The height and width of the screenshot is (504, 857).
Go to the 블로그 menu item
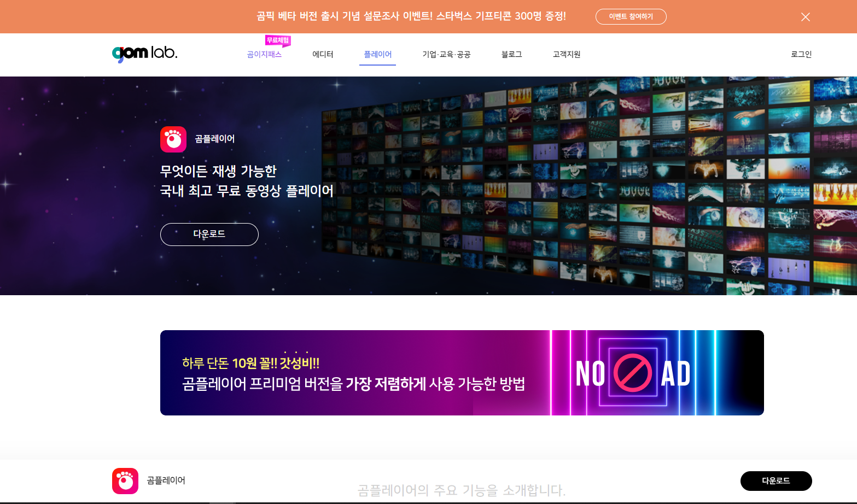(512, 55)
